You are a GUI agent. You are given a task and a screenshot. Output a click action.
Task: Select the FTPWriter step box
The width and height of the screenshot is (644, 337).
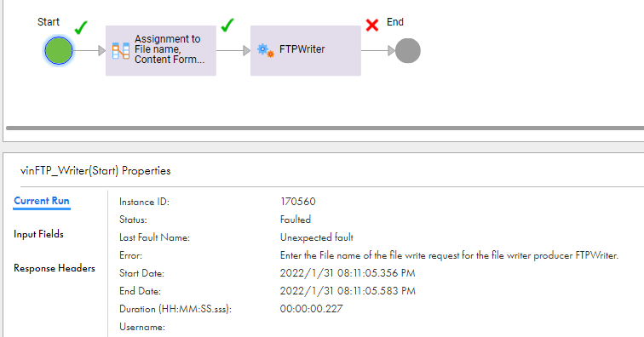306,50
